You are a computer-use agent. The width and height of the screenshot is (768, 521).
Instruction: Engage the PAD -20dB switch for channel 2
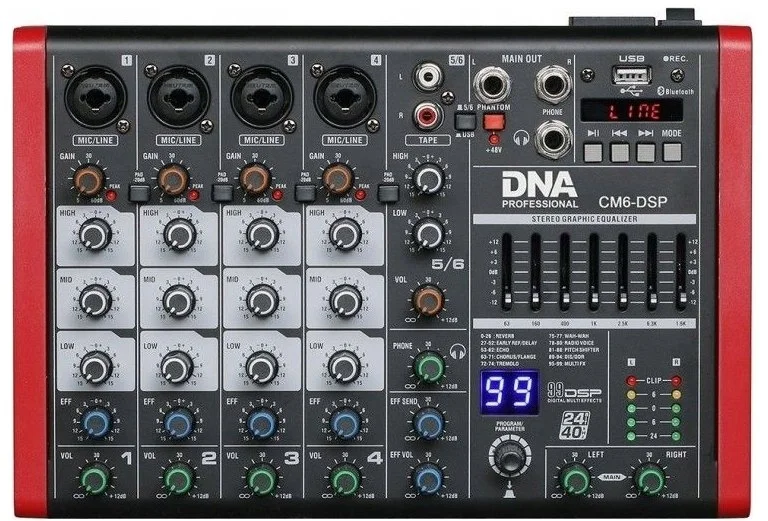[222, 193]
